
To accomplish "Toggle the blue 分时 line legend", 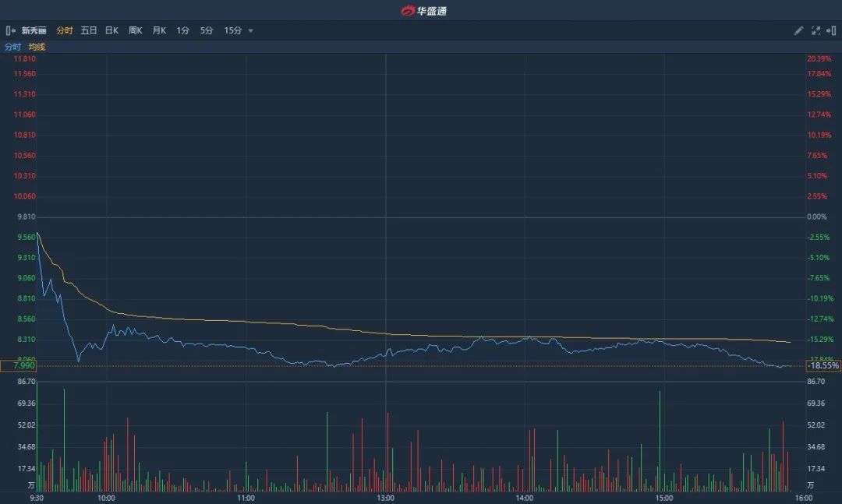I will tap(13, 47).
